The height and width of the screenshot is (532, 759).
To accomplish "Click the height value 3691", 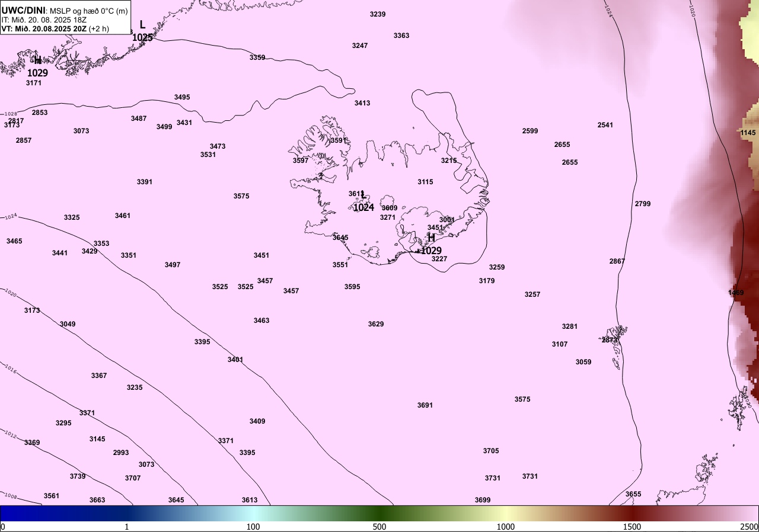I will pos(425,405).
